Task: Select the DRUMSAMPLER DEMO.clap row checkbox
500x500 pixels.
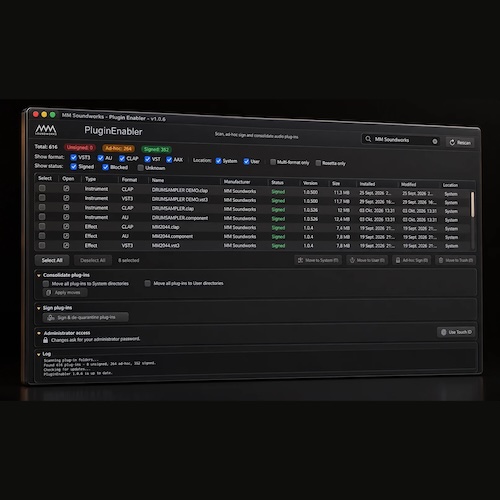Action: 42,188
